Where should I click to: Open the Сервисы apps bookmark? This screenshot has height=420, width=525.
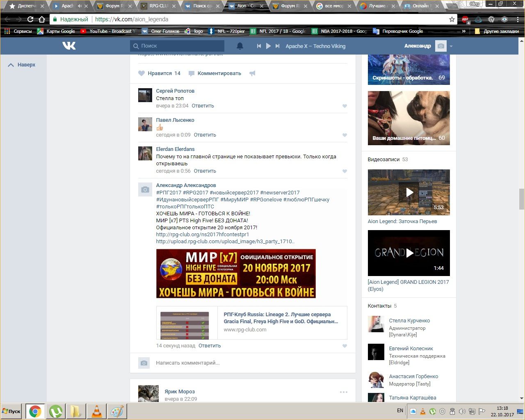click(x=18, y=31)
